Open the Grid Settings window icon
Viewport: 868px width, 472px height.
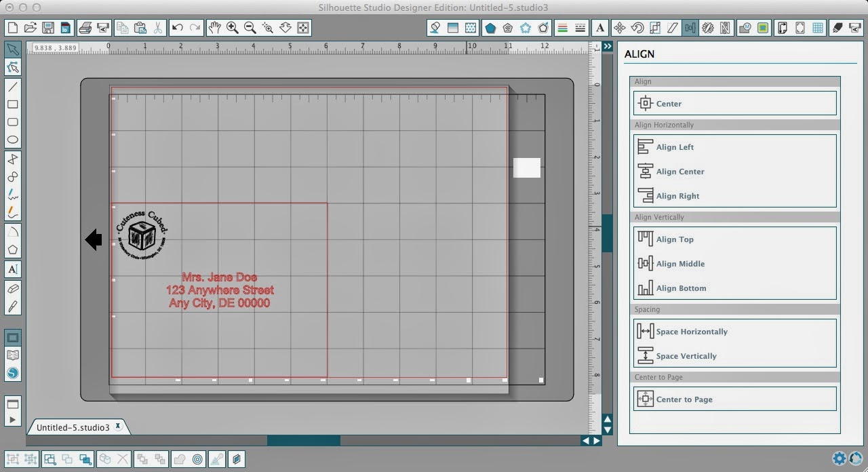pos(817,28)
